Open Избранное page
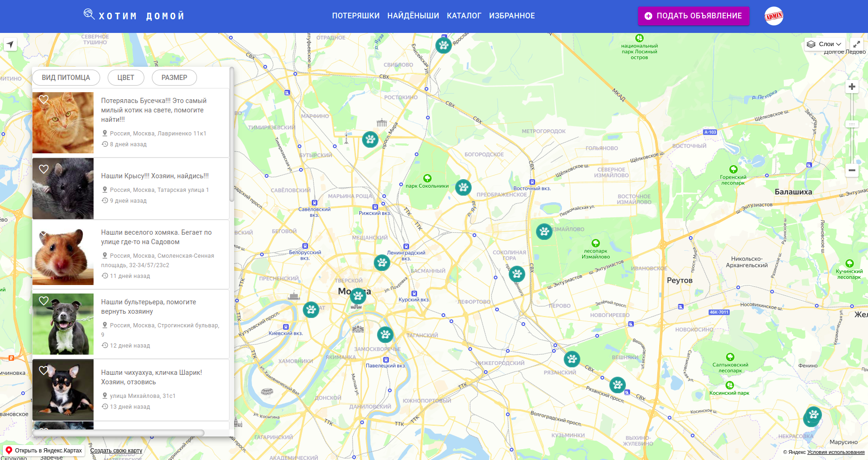 click(512, 16)
